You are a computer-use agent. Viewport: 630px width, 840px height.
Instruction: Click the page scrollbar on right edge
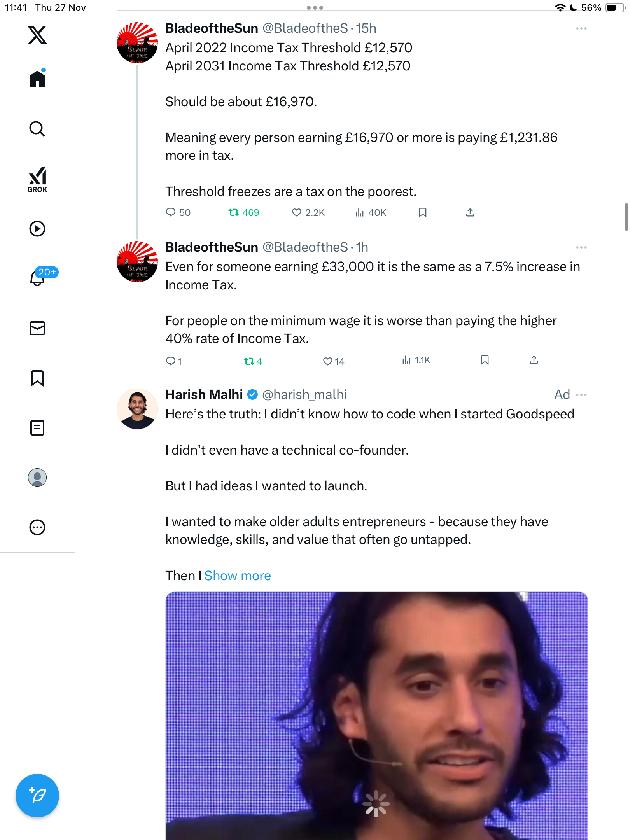[x=626, y=217]
